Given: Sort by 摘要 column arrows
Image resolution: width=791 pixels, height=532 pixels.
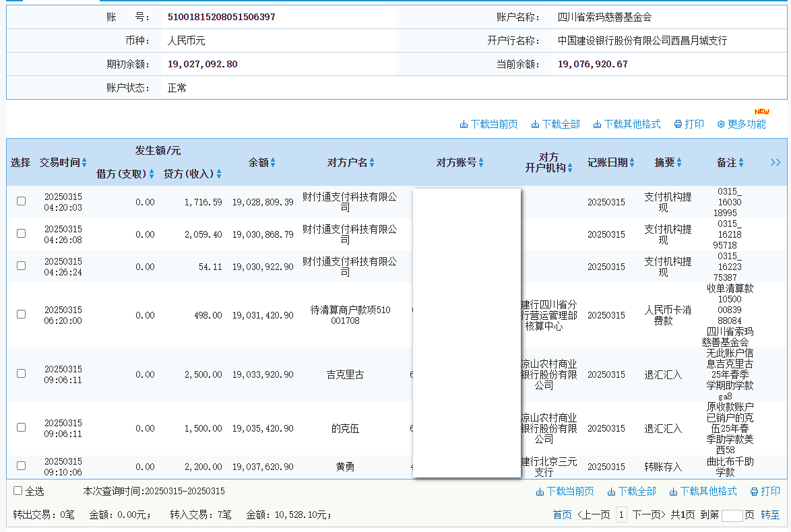Looking at the screenshot, I should pyautogui.click(x=679, y=163).
